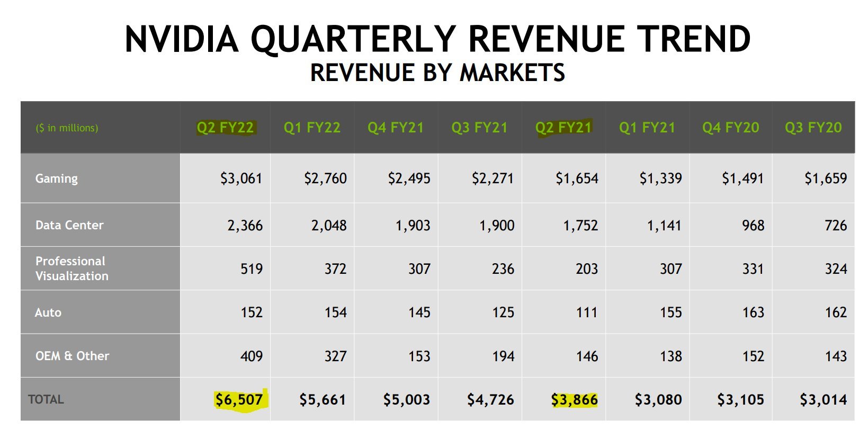Select the 'Q1 FY21' column header
This screenshot has width=868, height=438.
pyautogui.click(x=647, y=128)
